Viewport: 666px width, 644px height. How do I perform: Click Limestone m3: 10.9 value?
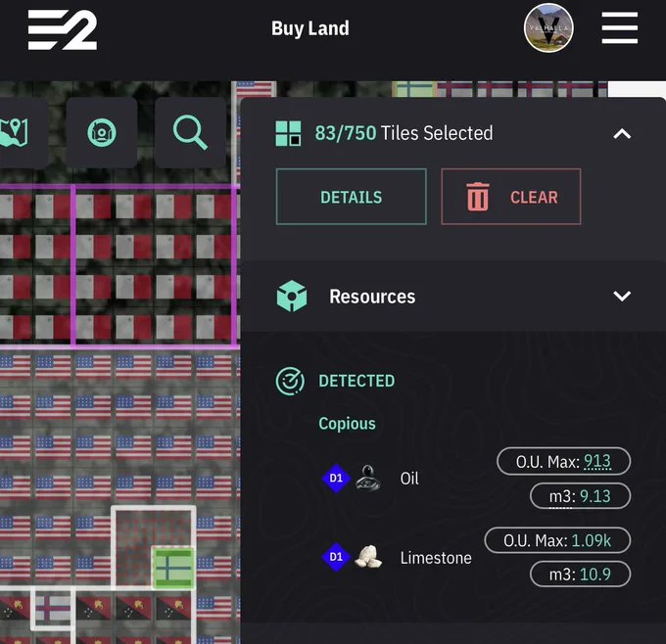[x=580, y=574]
